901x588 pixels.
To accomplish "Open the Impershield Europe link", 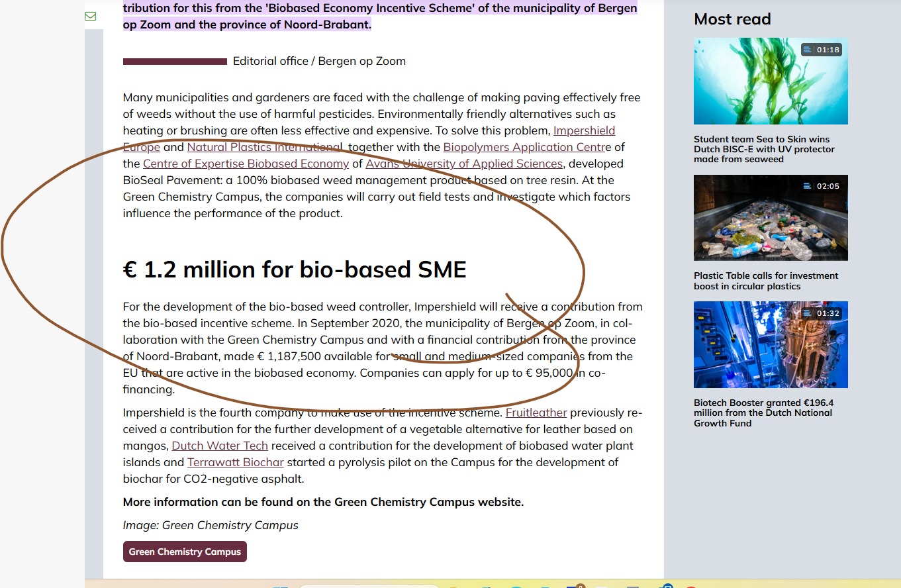I will pos(584,130).
